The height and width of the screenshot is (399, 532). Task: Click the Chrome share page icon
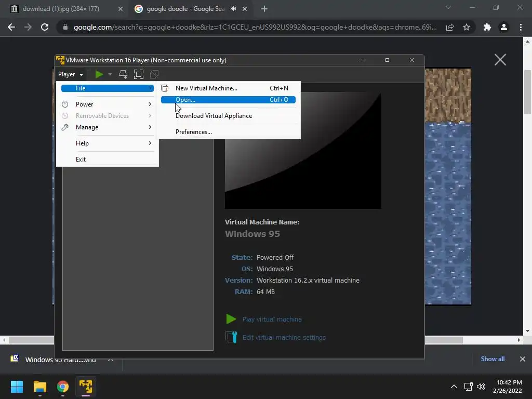click(450, 27)
